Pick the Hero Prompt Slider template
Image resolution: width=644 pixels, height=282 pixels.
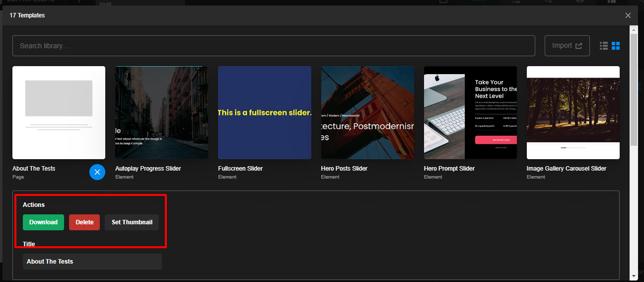(470, 112)
